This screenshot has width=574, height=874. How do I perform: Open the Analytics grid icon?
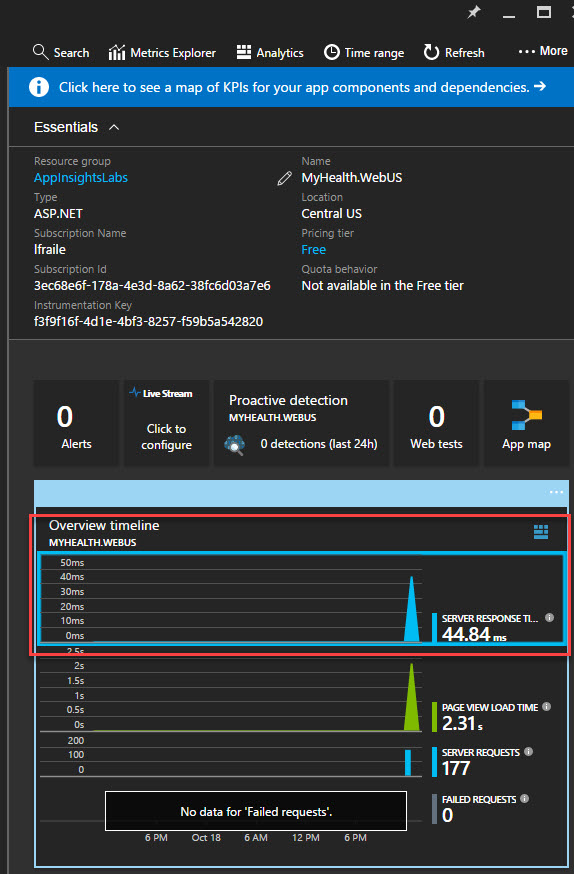click(244, 52)
